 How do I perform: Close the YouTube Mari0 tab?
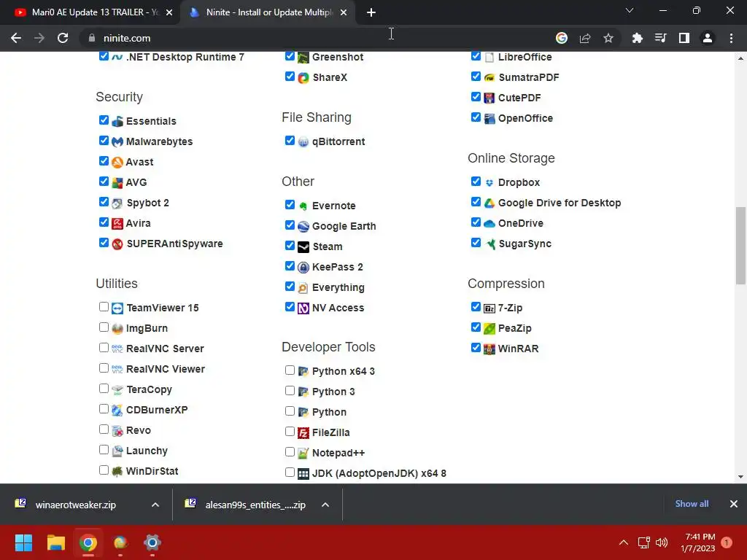[x=169, y=12]
